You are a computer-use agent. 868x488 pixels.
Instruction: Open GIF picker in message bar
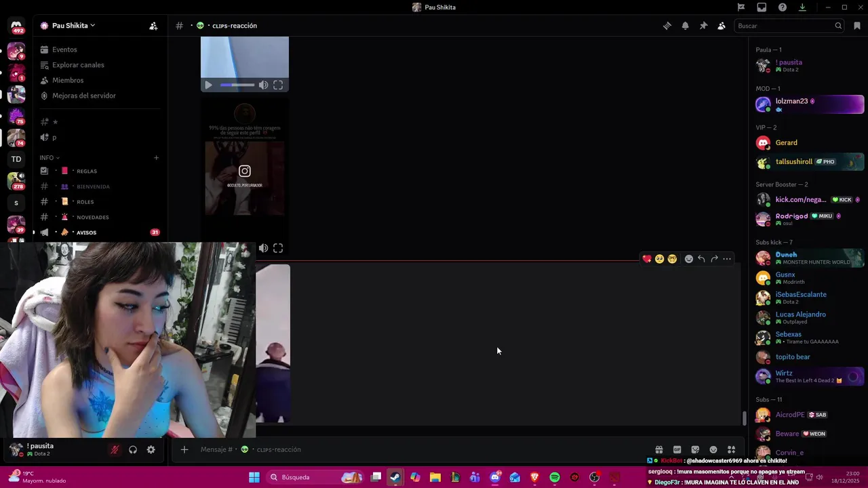pyautogui.click(x=677, y=449)
